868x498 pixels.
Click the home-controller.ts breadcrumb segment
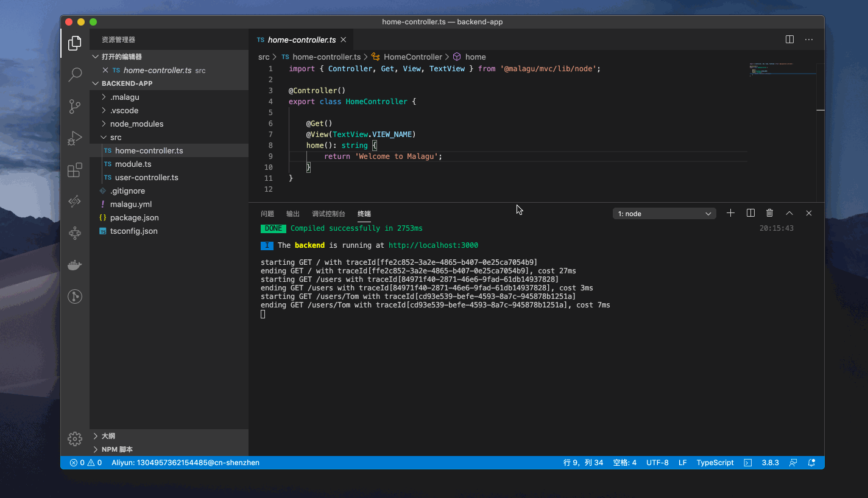point(321,57)
